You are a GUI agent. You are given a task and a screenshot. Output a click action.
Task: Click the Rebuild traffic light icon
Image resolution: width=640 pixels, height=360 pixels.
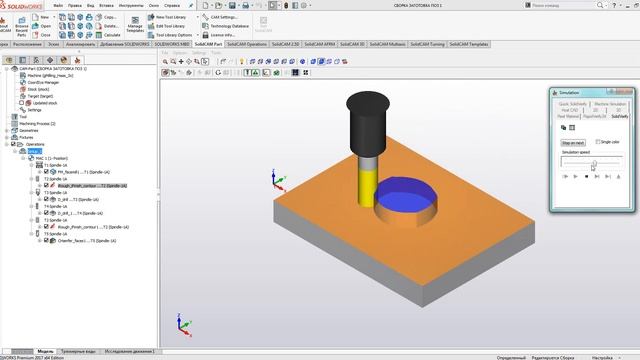286,6
